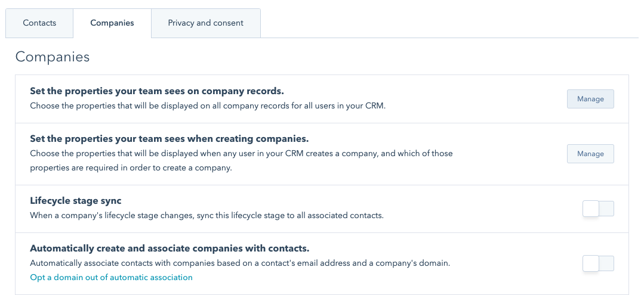The image size is (644, 295).
Task: Open the Privacy and consent tab
Action: click(x=205, y=23)
